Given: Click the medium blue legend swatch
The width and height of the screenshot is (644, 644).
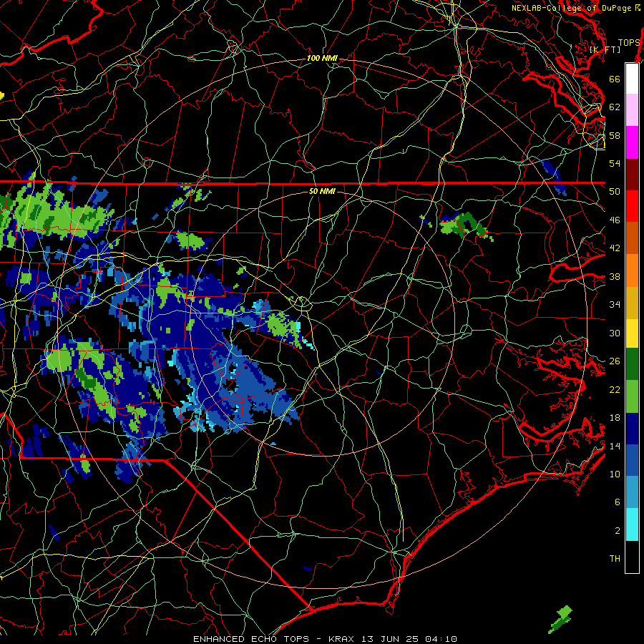Looking at the screenshot, I should (632, 460).
